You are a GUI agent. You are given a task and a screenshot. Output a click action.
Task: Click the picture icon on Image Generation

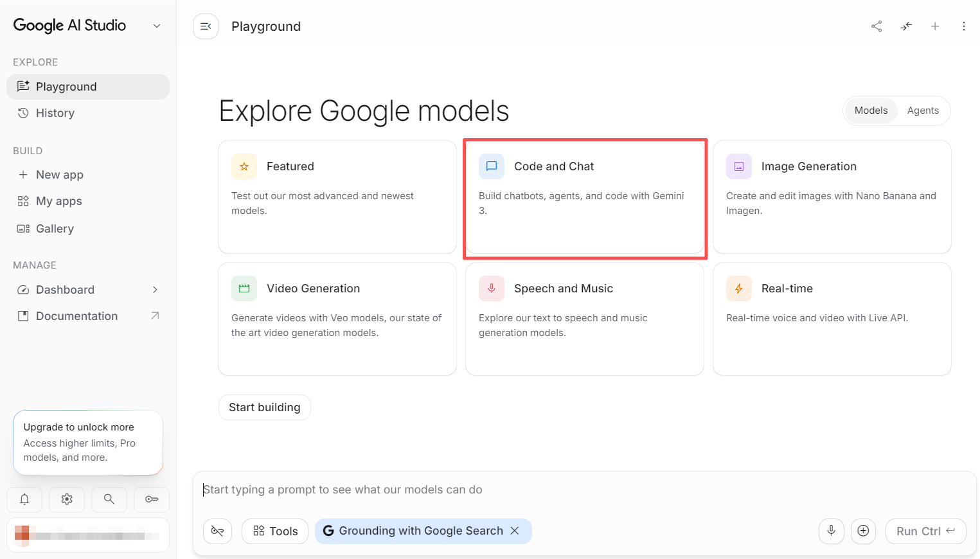coord(739,166)
